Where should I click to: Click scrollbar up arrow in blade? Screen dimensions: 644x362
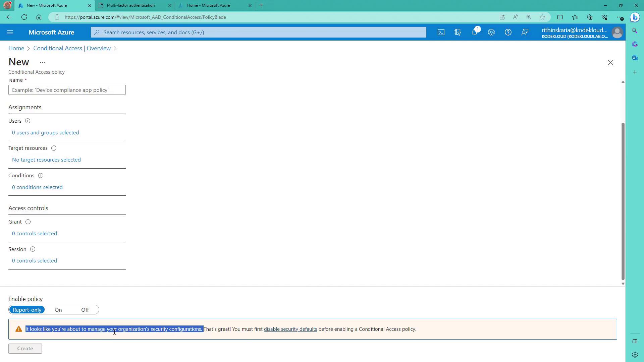pos(623,82)
